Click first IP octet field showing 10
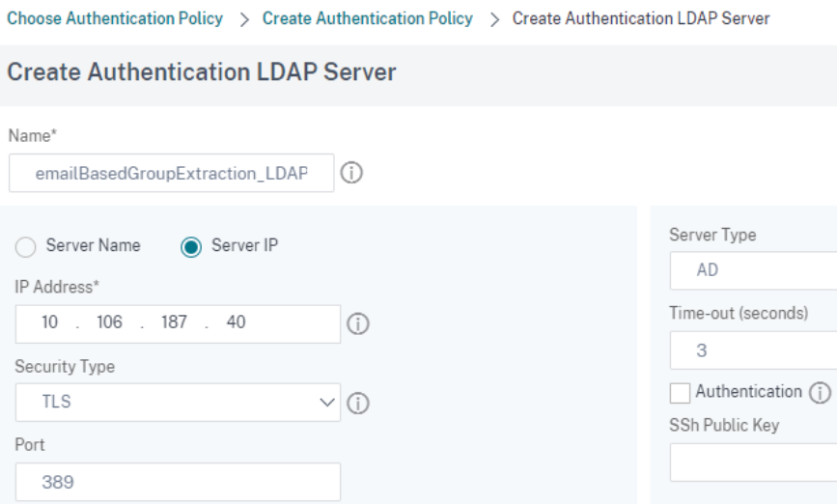Screen dimensions: 837x504 point(49,322)
